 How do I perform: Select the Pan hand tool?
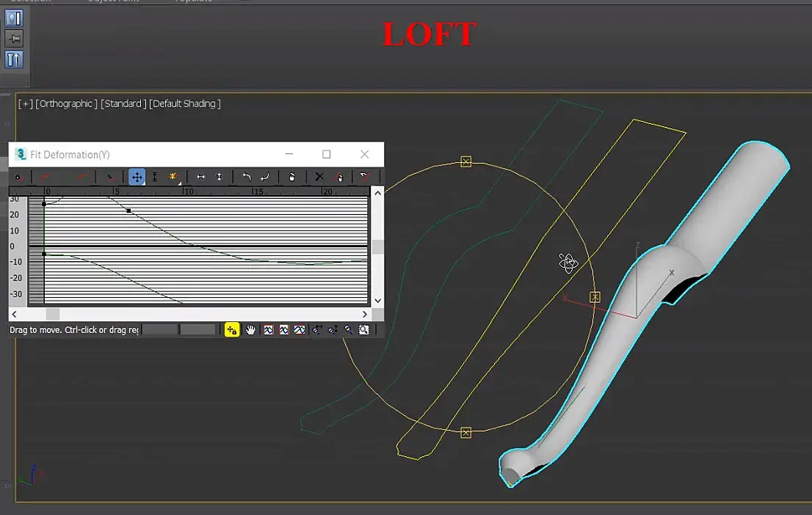250,329
